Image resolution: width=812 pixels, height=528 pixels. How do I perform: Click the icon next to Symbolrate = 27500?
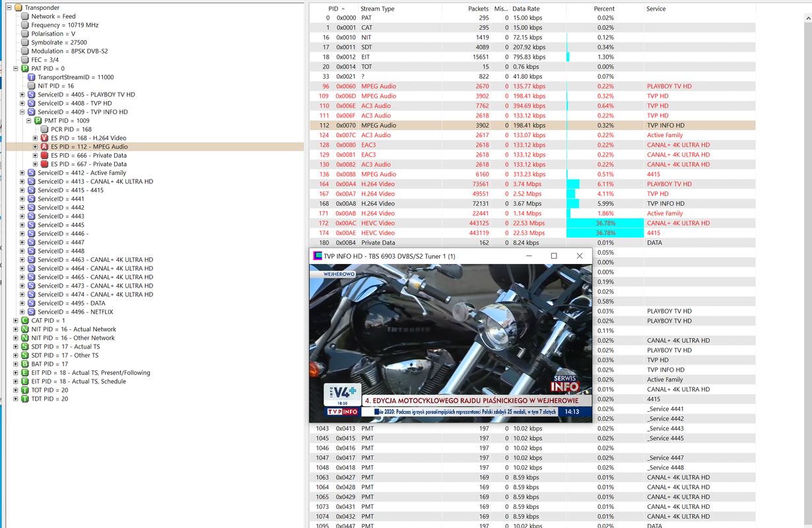pos(24,42)
